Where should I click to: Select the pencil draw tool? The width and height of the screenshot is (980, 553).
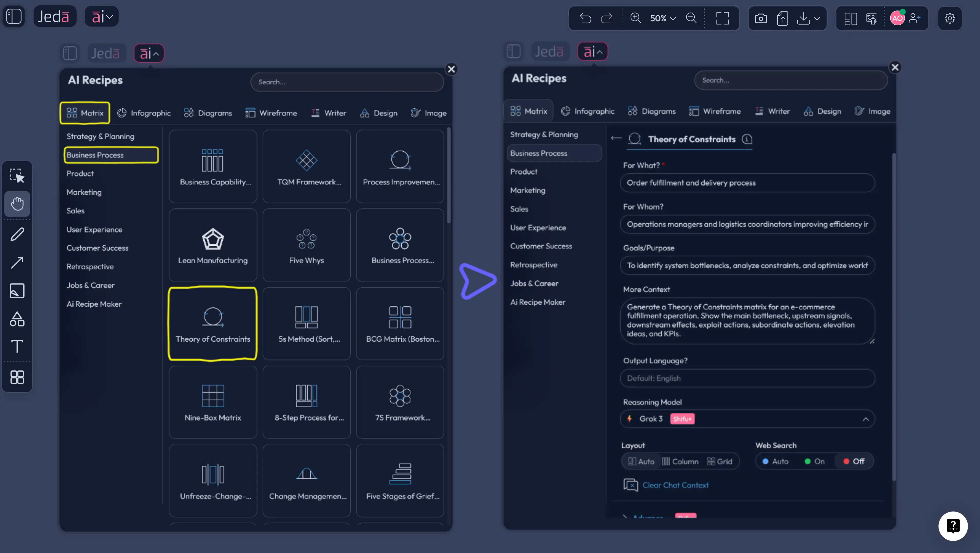tap(17, 234)
